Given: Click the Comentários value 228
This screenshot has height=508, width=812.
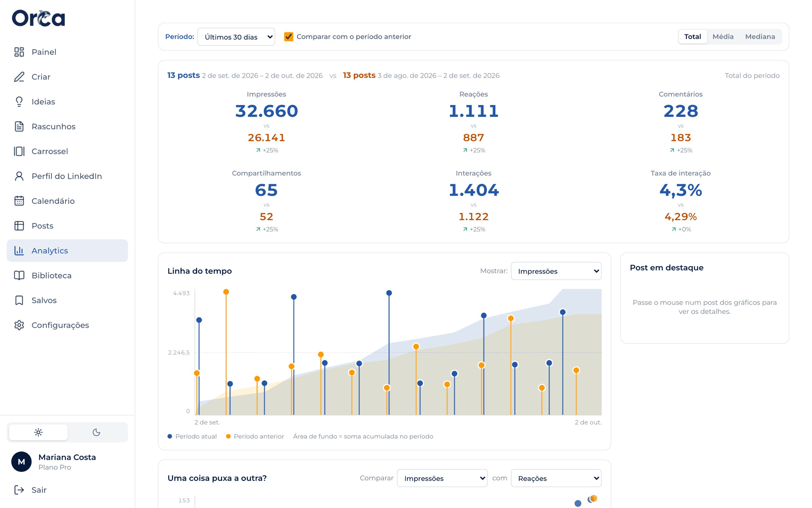Looking at the screenshot, I should click(x=681, y=111).
